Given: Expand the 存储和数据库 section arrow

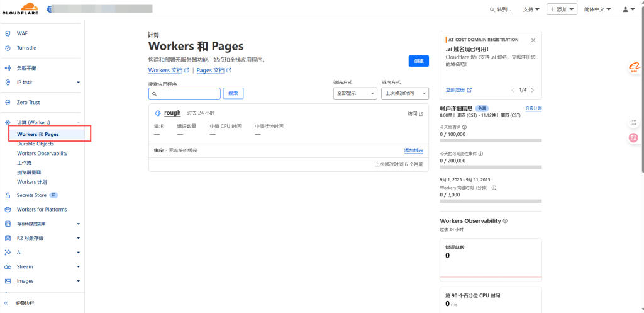Looking at the screenshot, I should coord(79,224).
